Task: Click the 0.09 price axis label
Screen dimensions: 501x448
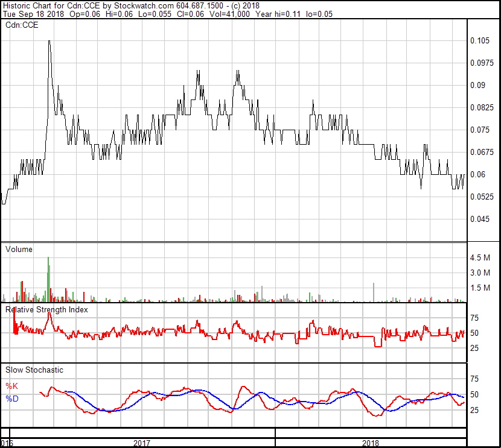Action: coord(477,85)
